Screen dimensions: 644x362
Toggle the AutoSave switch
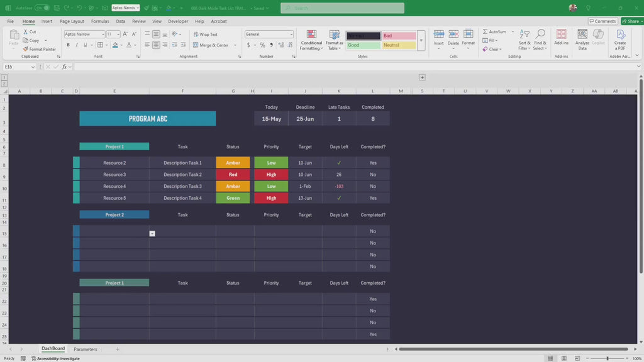pyautogui.click(x=42, y=8)
